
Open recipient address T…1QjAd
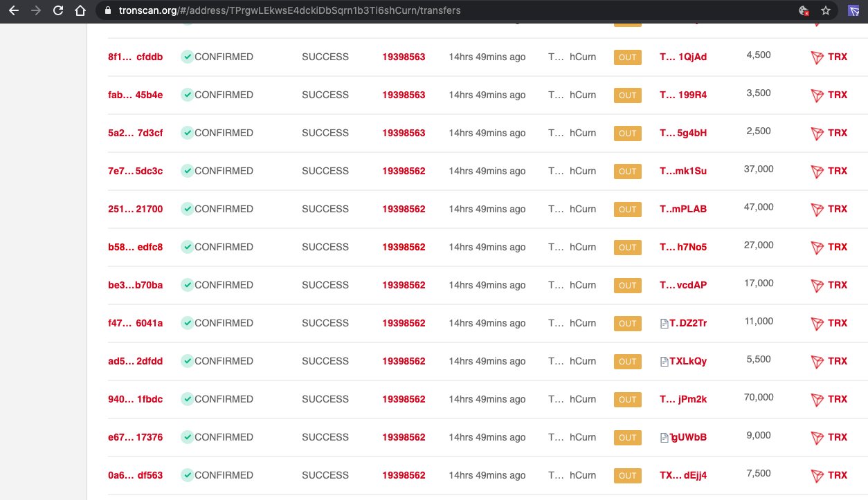tap(683, 57)
